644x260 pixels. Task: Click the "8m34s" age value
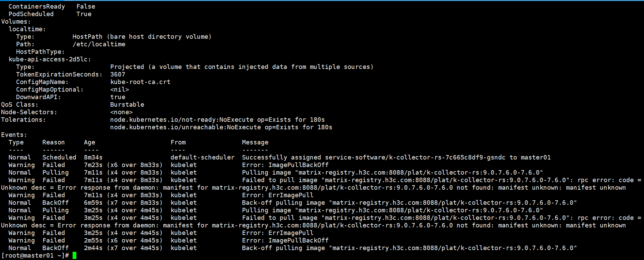pos(93,157)
